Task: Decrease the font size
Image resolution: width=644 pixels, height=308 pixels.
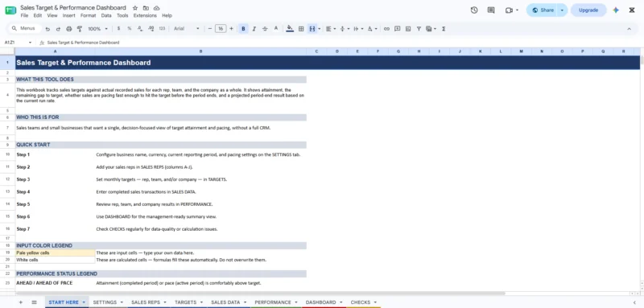Action: [210, 29]
